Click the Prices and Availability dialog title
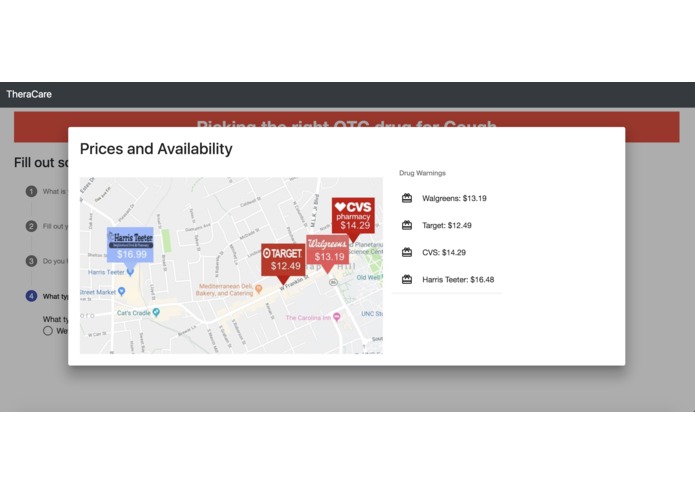This screenshot has height=494, width=695. coord(156,149)
